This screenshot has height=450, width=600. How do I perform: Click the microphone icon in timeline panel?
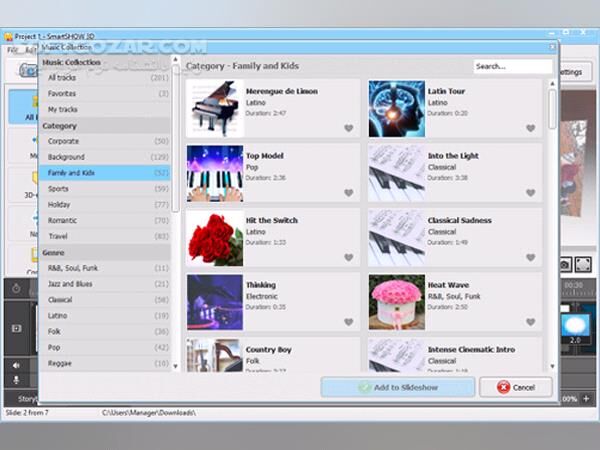tap(16, 382)
